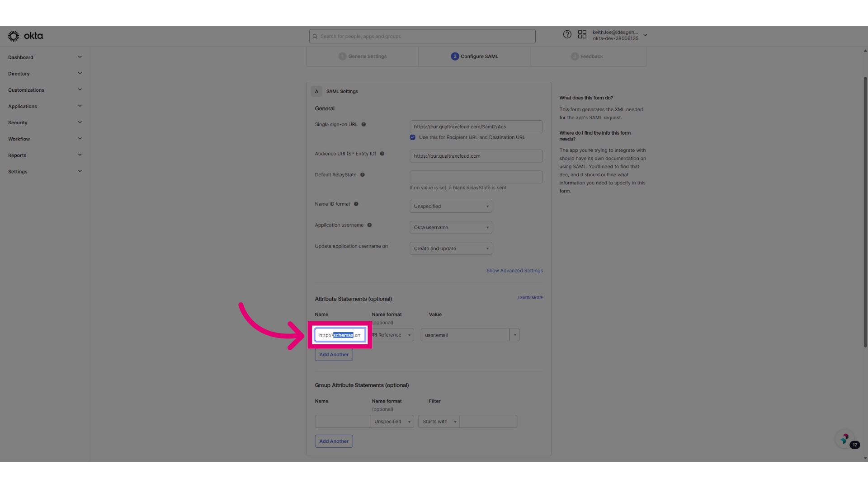Open group attribute Unspecified name format dropdown
Screen dimensions: 868x488
point(392,422)
